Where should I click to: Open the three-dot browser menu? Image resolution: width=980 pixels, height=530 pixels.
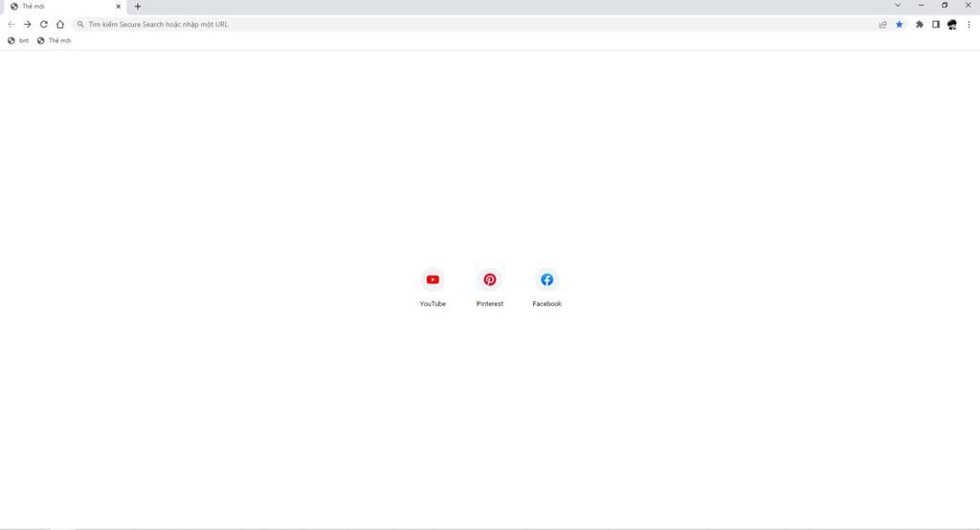(x=969, y=24)
